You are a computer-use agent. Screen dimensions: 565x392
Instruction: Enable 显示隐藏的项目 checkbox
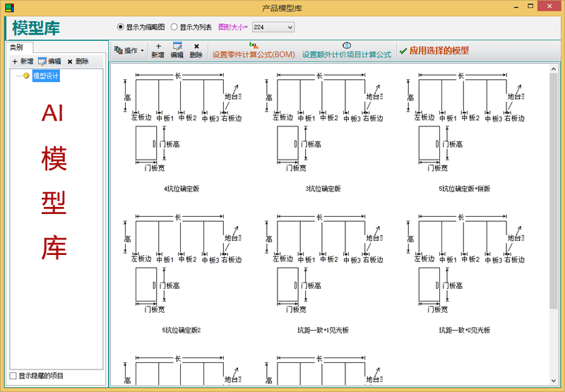click(x=13, y=376)
